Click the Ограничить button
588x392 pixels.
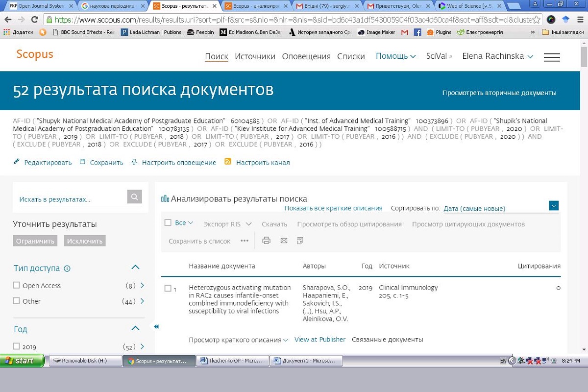(35, 241)
